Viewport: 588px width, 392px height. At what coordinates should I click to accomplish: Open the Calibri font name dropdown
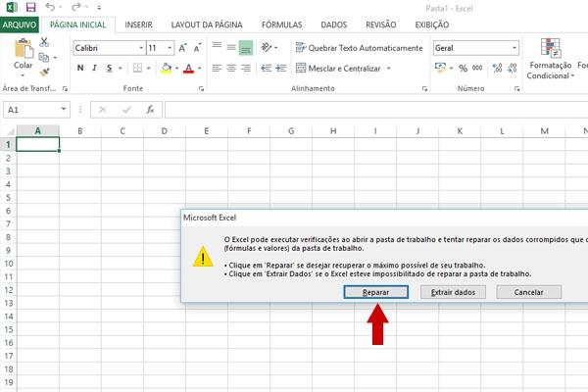[141, 48]
